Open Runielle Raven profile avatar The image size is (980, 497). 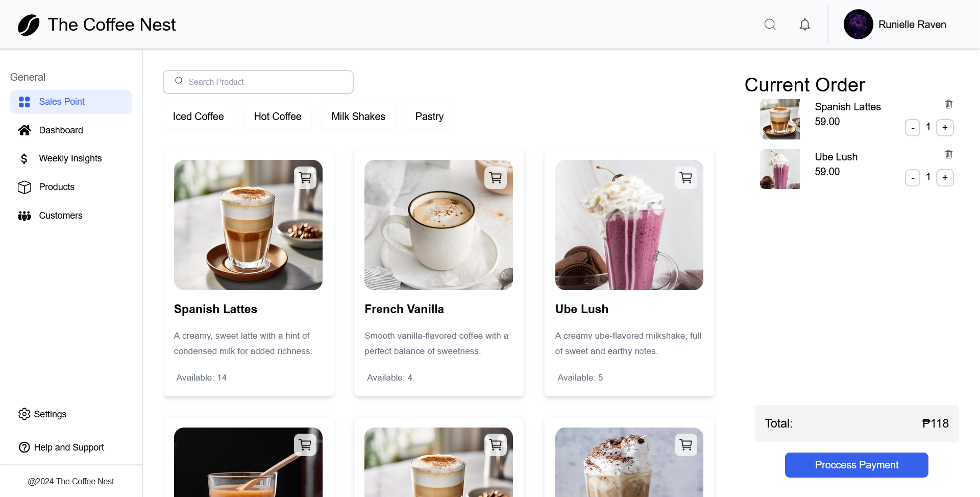pyautogui.click(x=858, y=25)
